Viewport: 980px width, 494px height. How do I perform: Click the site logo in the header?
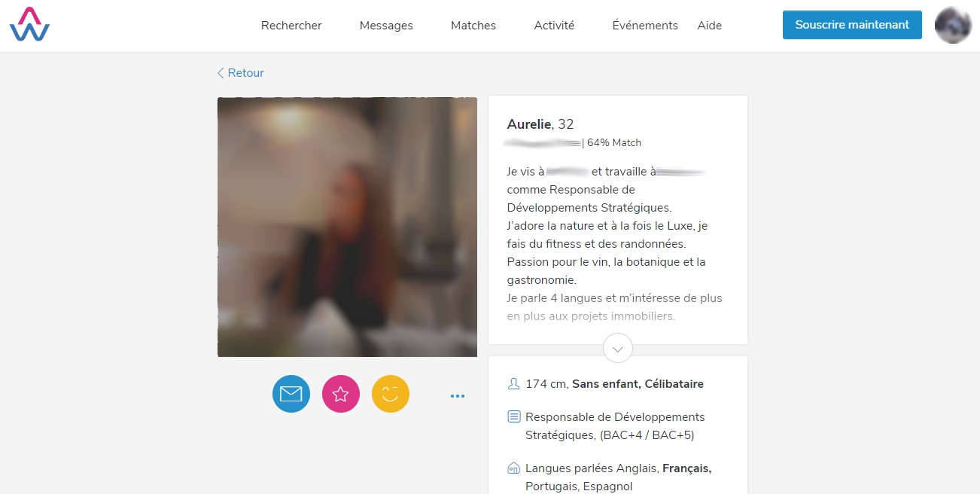coord(29,25)
